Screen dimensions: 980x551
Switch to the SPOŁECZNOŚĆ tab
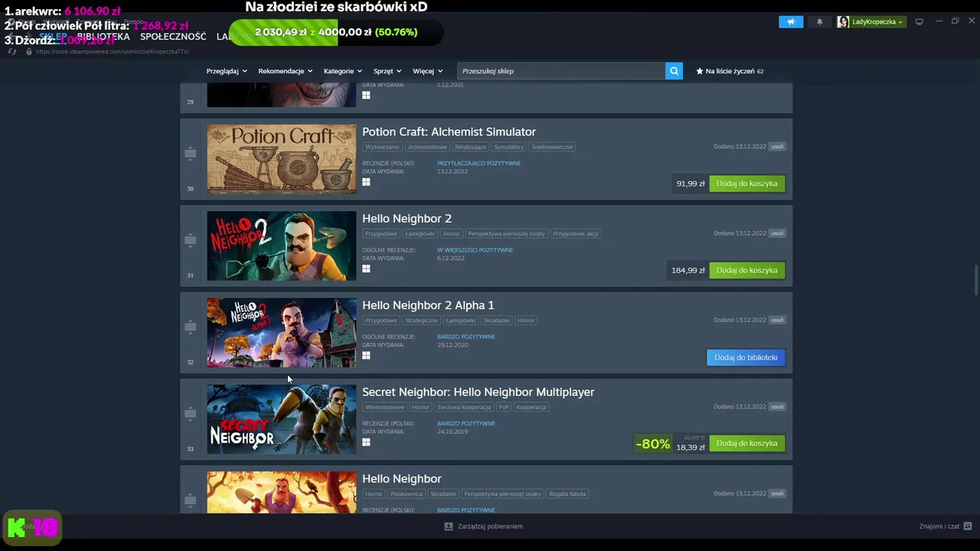click(173, 37)
